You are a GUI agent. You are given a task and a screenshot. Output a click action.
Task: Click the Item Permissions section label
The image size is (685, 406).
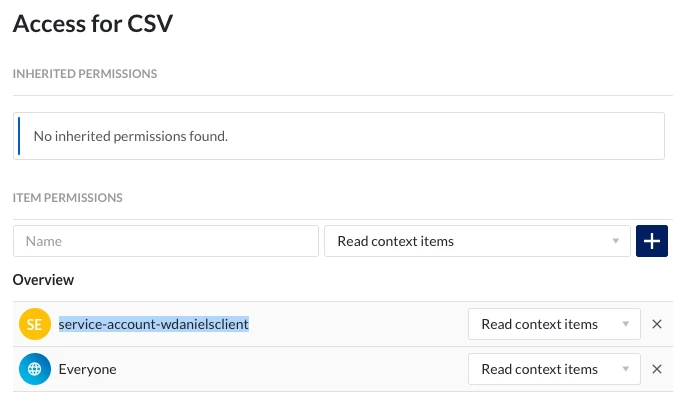tap(67, 198)
